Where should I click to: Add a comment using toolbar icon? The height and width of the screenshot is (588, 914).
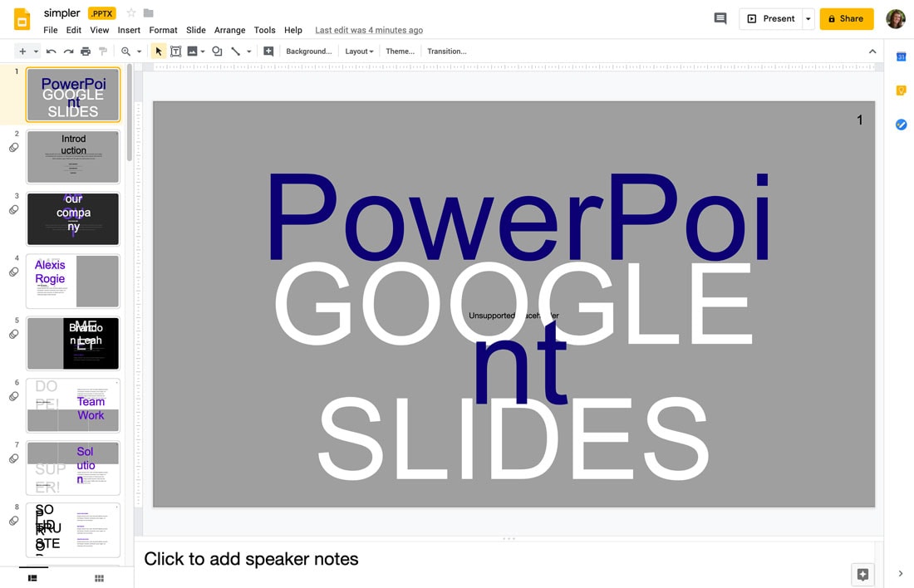pos(268,51)
